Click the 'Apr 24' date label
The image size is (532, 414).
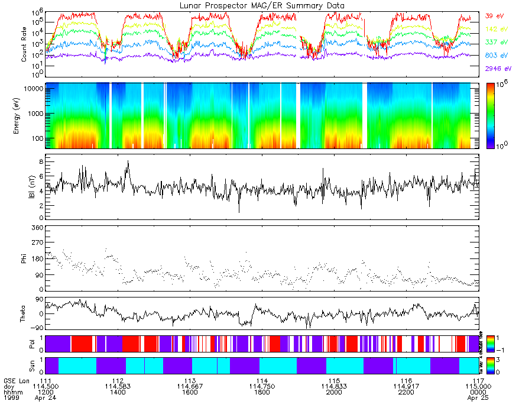pyautogui.click(x=46, y=397)
